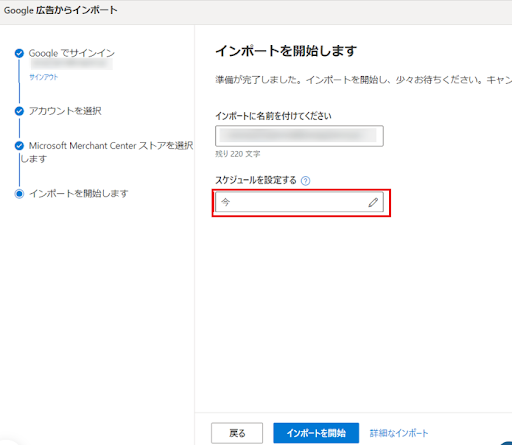Go to the アカウントを選択 step

point(65,111)
